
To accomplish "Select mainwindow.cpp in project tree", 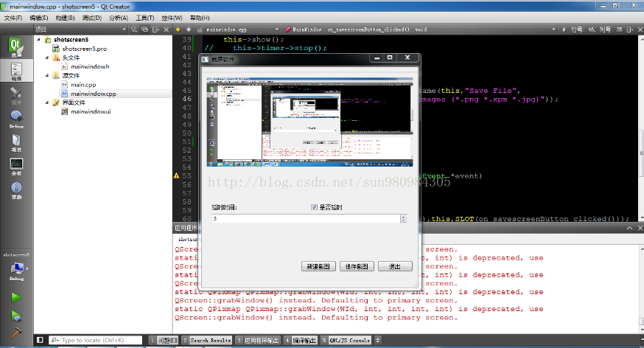I will pyautogui.click(x=94, y=94).
